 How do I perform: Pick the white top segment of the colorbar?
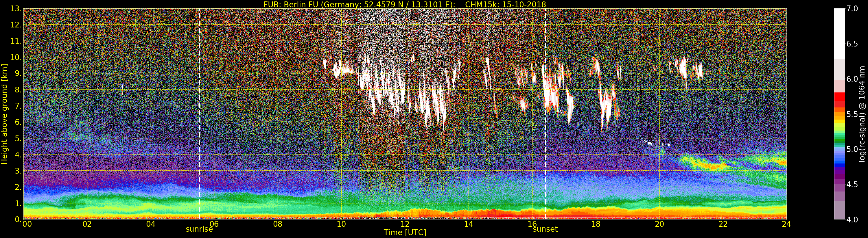[x=839, y=34]
